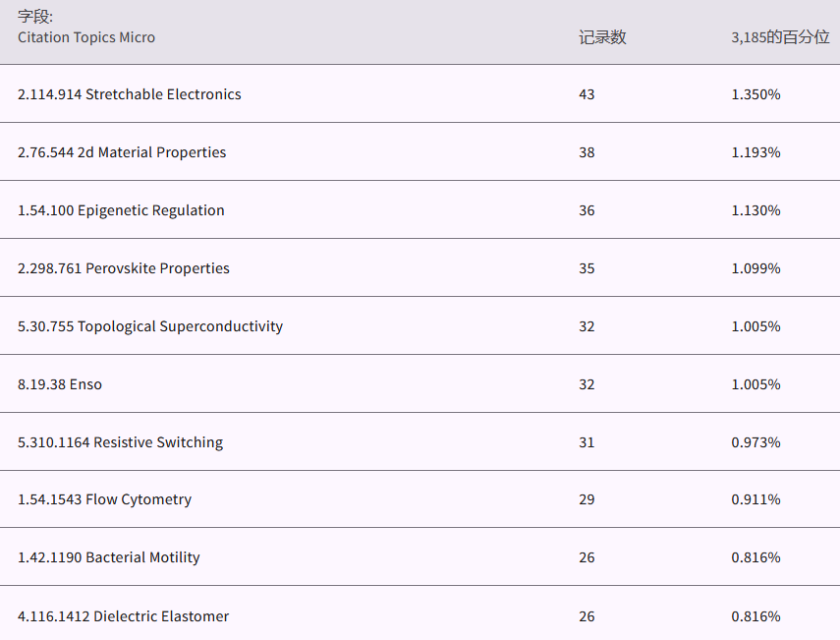Click the 记录数 column header
The height and width of the screenshot is (640, 840).
coord(602,37)
